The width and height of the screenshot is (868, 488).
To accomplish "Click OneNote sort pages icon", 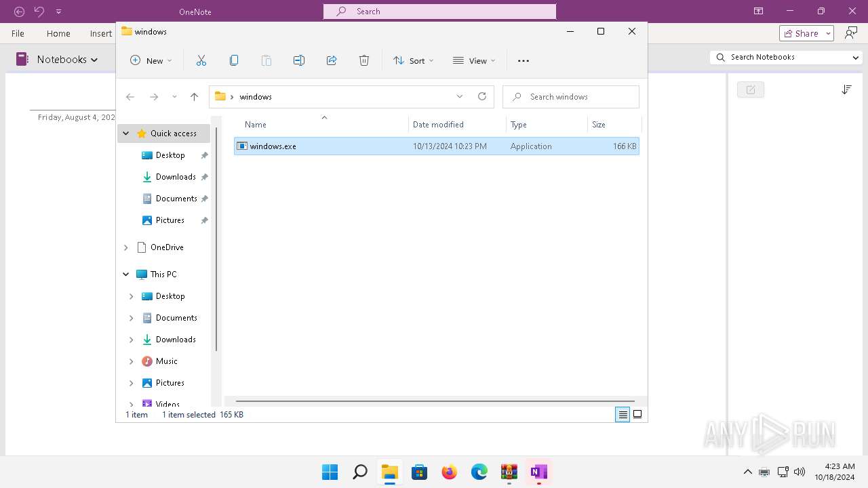I will [x=846, y=89].
